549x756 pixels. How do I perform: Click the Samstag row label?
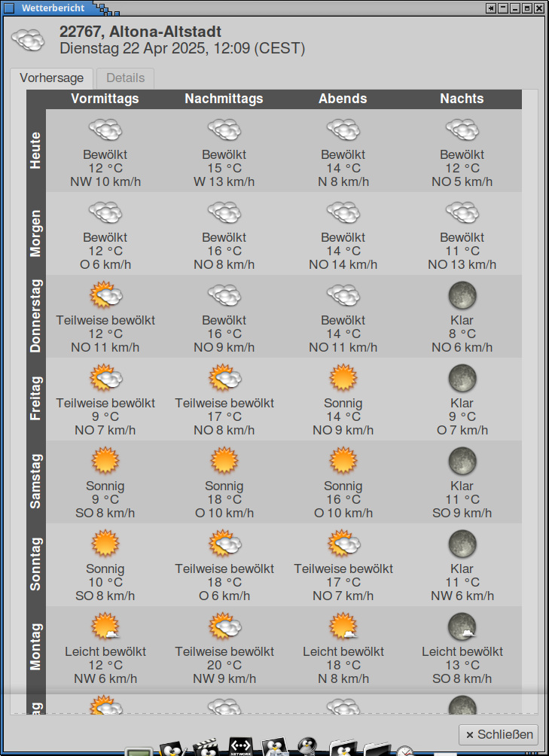pyautogui.click(x=36, y=482)
